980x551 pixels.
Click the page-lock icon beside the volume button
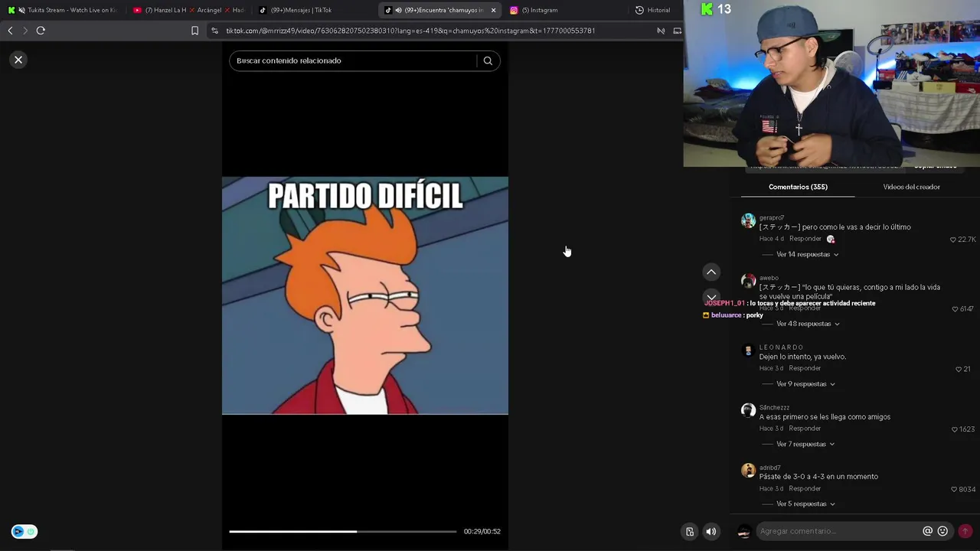tap(690, 531)
